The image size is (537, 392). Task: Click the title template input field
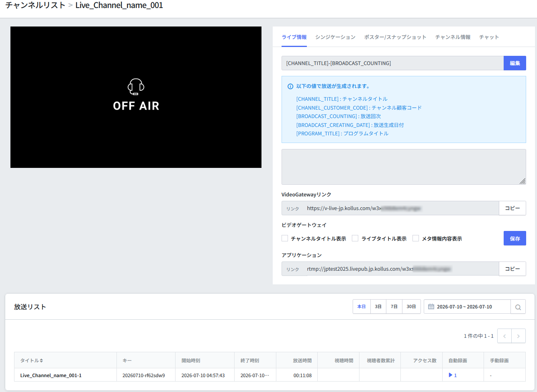pyautogui.click(x=392, y=63)
